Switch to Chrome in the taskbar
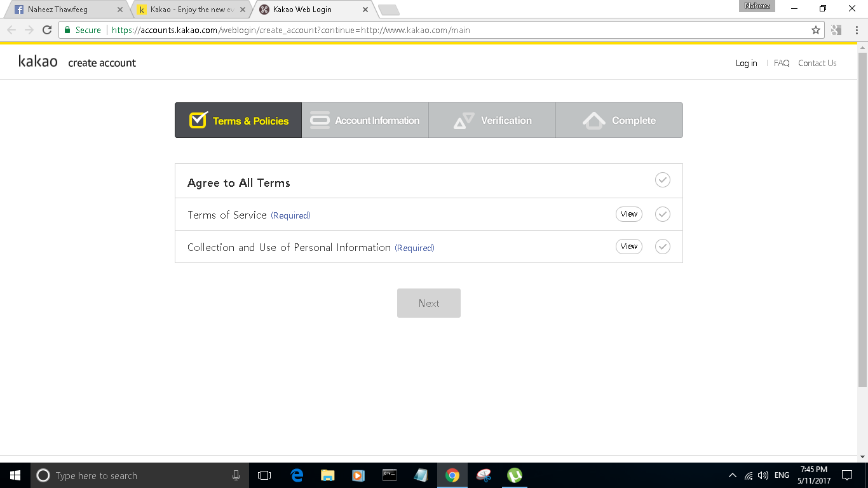The width and height of the screenshot is (868, 488). click(452, 475)
